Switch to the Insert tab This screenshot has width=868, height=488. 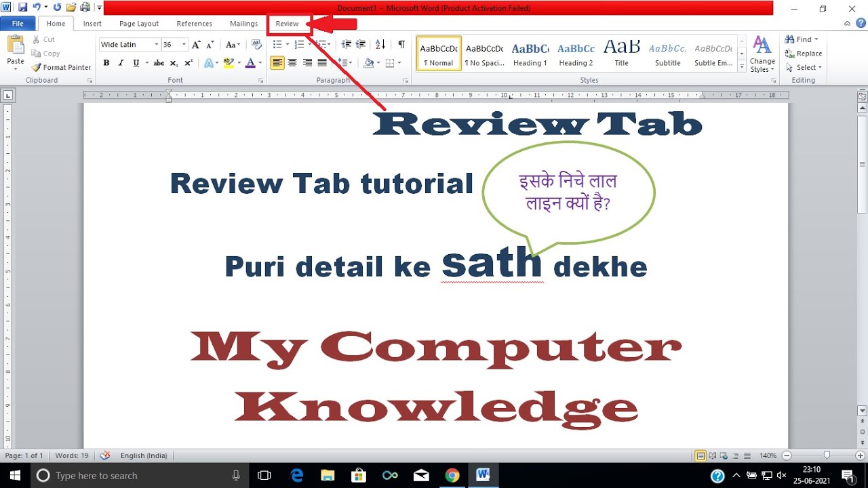(92, 24)
